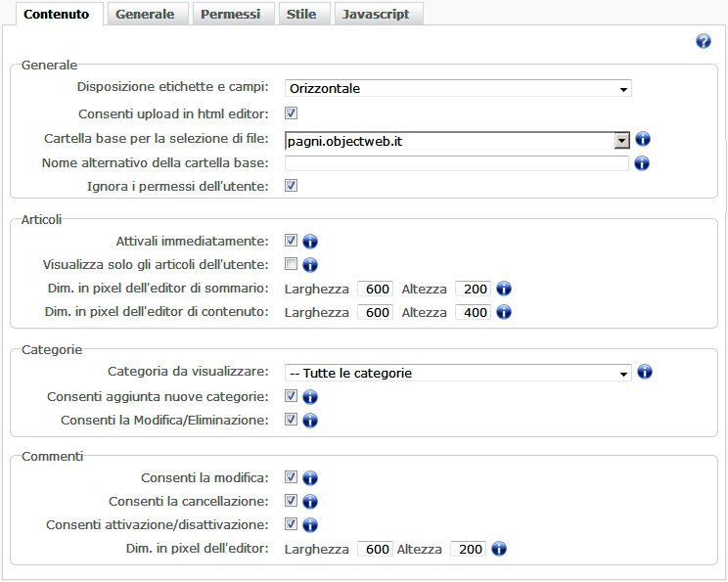Click Altezza 400 field for editor di contenuto
The height and width of the screenshot is (582, 728).
point(474,312)
